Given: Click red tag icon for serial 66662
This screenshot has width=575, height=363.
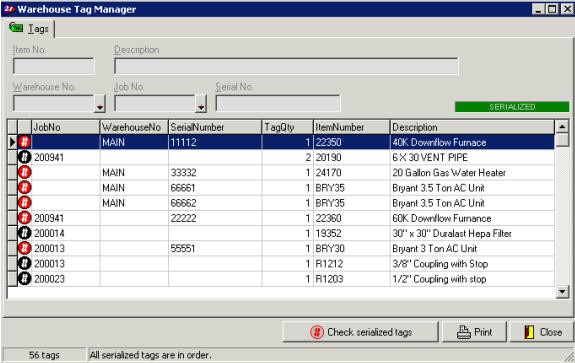Looking at the screenshot, I should pyautogui.click(x=25, y=203).
